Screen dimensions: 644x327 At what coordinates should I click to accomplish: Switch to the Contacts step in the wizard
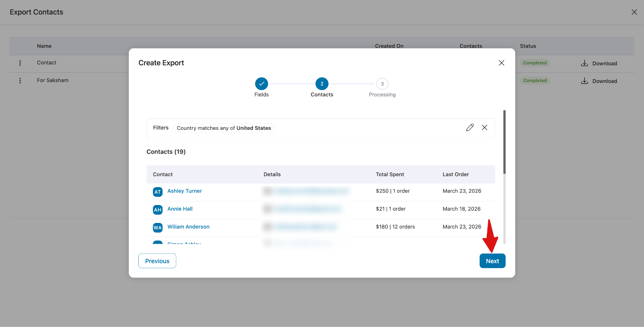click(x=322, y=84)
